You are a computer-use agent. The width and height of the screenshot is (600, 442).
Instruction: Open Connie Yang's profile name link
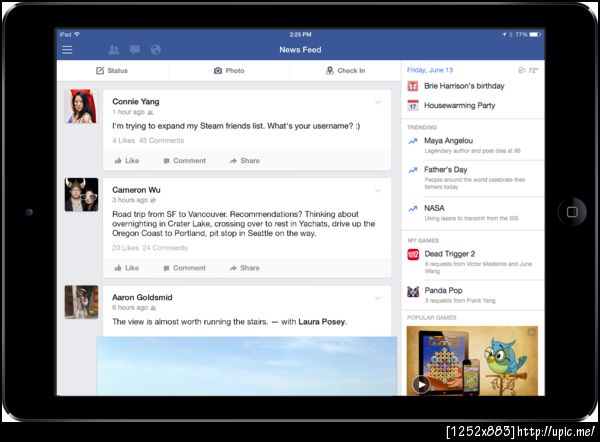pos(135,101)
